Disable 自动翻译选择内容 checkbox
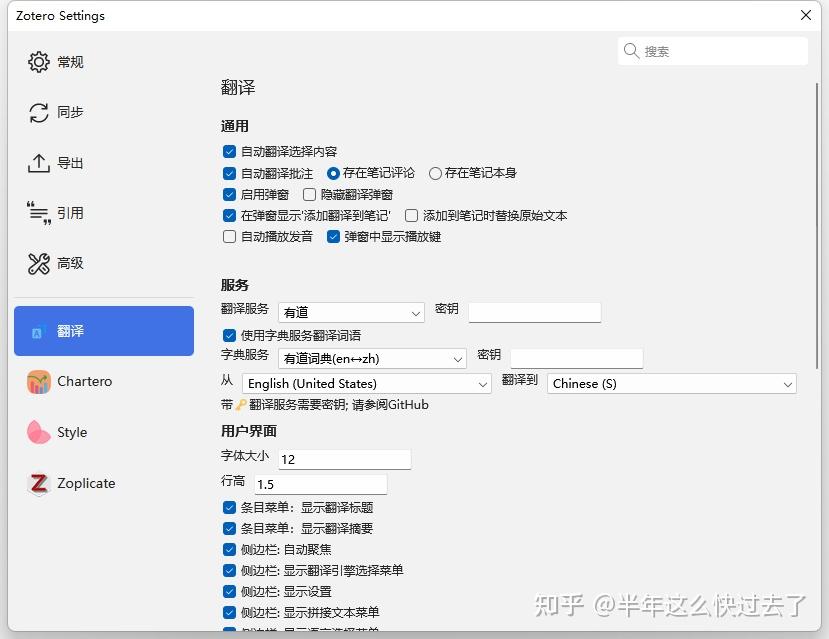The image size is (829, 639). [x=229, y=153]
